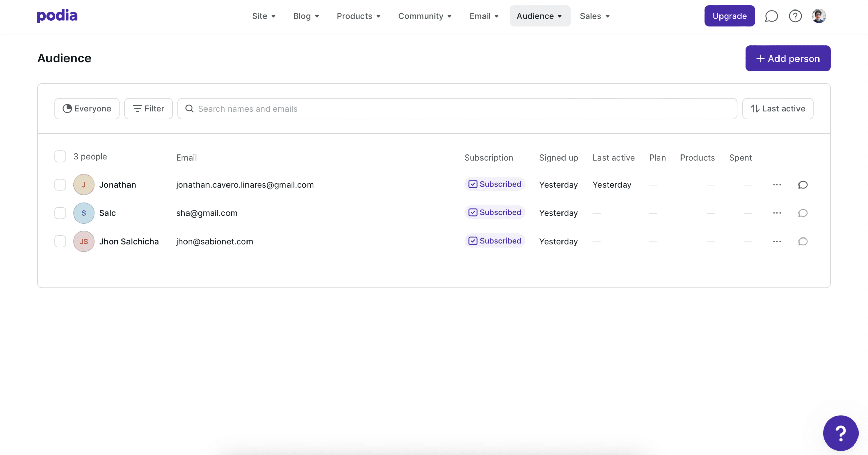Click the Upgrade button

pos(729,16)
